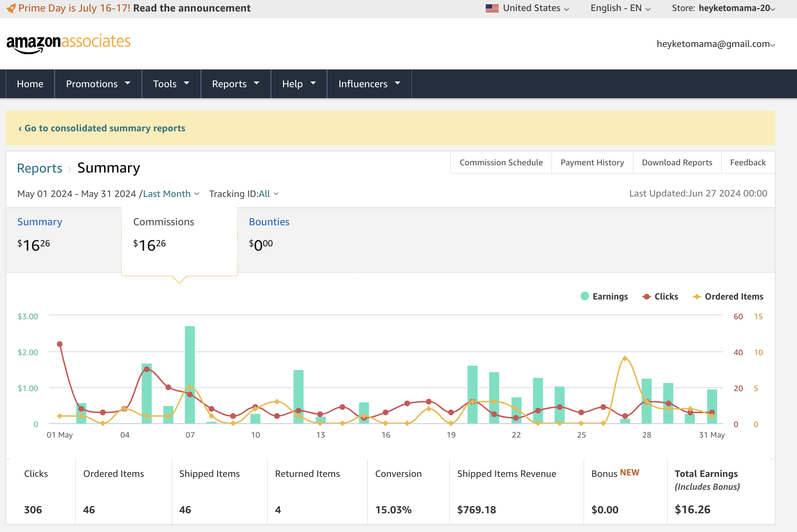797x532 pixels.
Task: Click the Reports breadcrumb link
Action: 40,168
